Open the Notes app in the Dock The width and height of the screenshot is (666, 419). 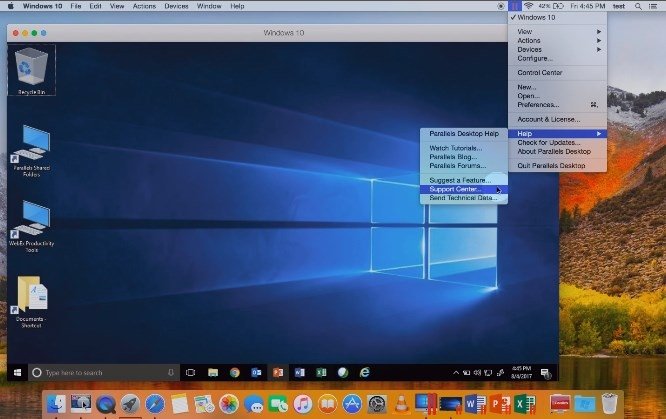pyautogui.click(x=180, y=404)
